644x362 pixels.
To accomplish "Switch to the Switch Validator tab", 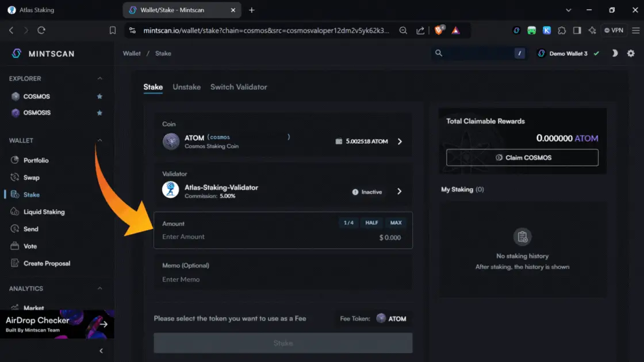I will pyautogui.click(x=239, y=87).
